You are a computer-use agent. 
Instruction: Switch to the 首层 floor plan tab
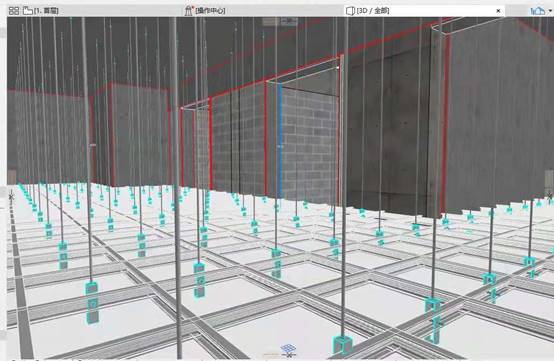click(x=46, y=11)
